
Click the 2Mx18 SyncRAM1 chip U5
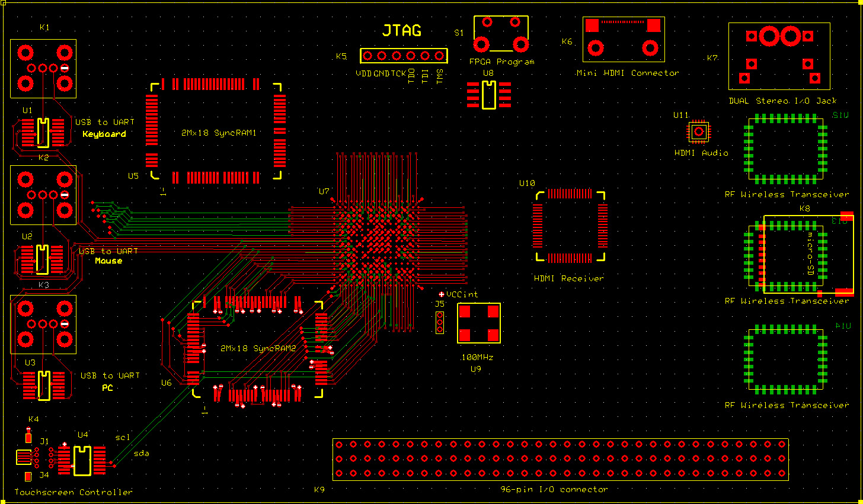216,131
